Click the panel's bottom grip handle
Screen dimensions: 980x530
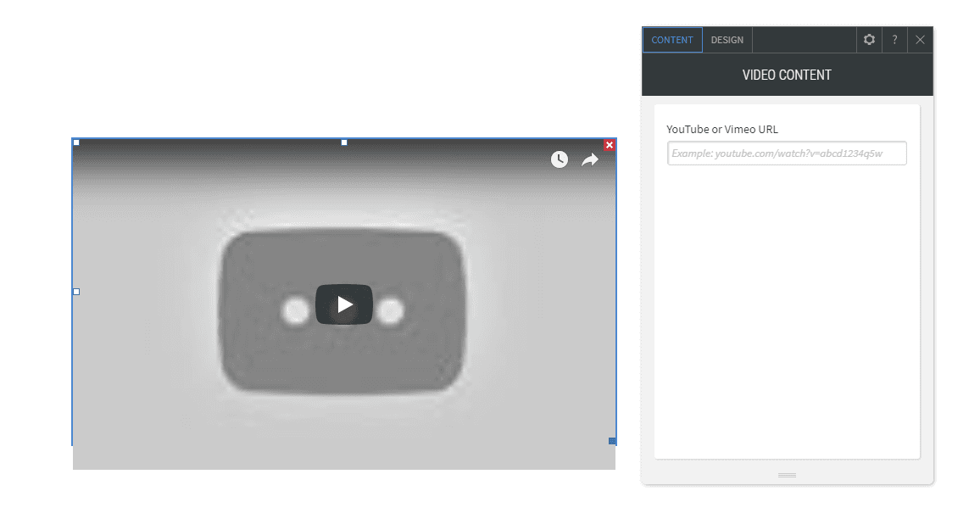coord(787,476)
